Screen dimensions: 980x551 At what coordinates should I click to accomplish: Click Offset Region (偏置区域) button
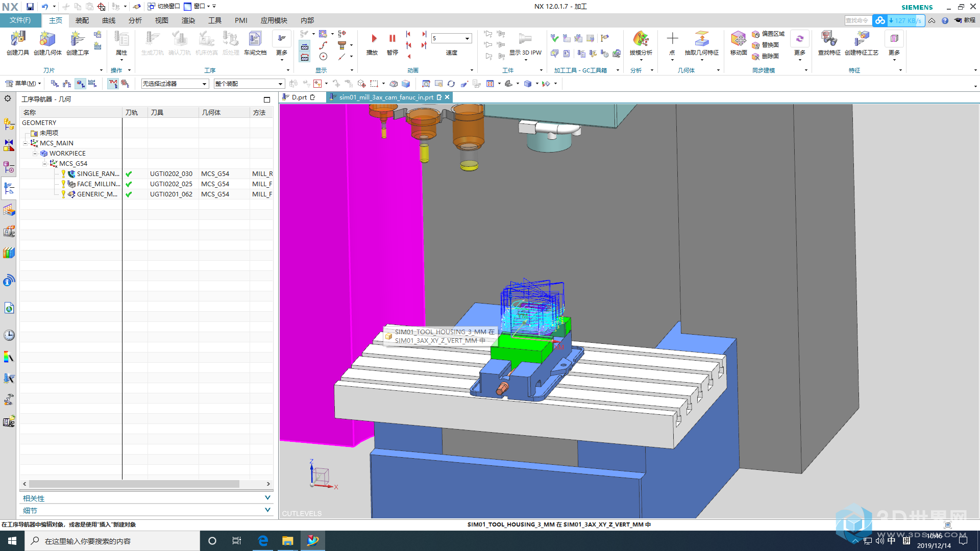pos(768,34)
